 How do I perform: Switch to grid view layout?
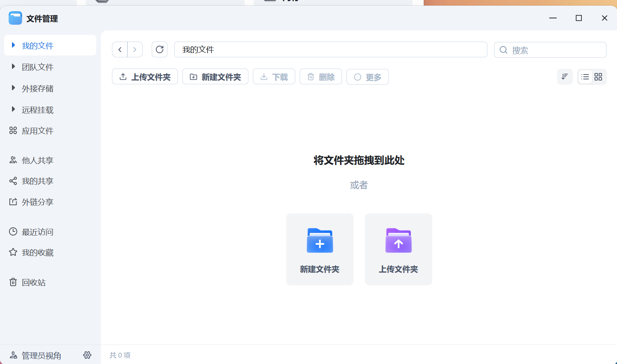[x=598, y=77]
